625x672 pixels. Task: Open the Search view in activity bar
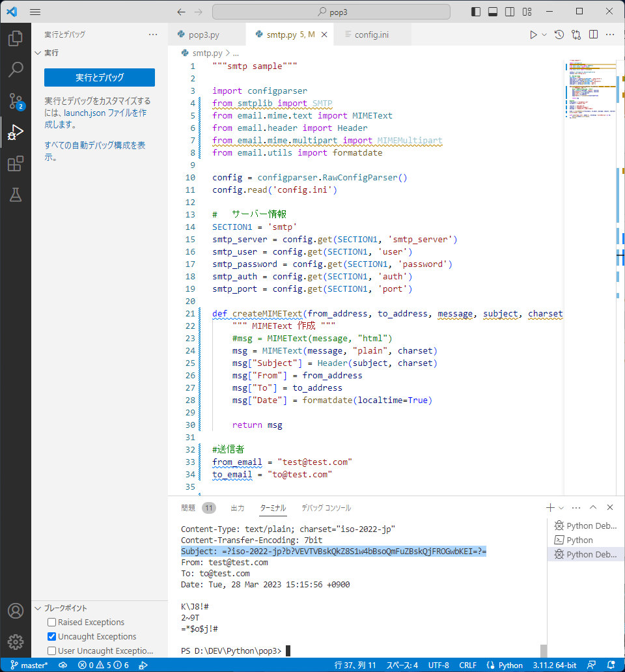pos(16,70)
